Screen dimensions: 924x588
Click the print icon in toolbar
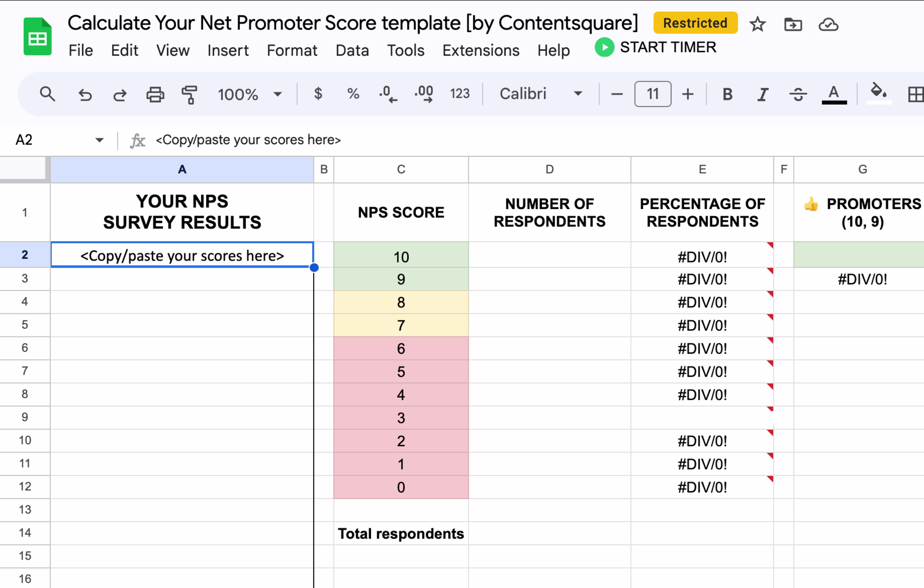tap(155, 94)
